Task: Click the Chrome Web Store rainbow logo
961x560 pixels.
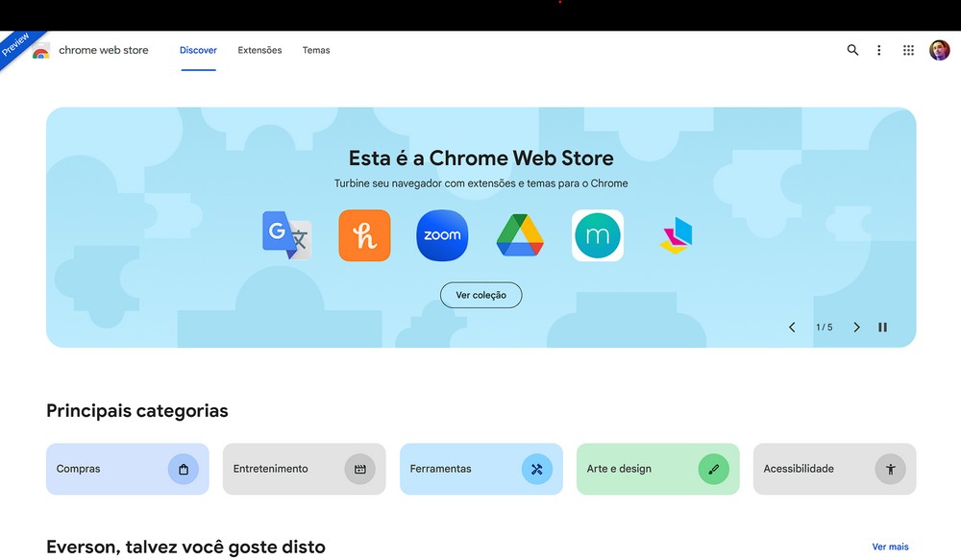Action: (x=41, y=51)
